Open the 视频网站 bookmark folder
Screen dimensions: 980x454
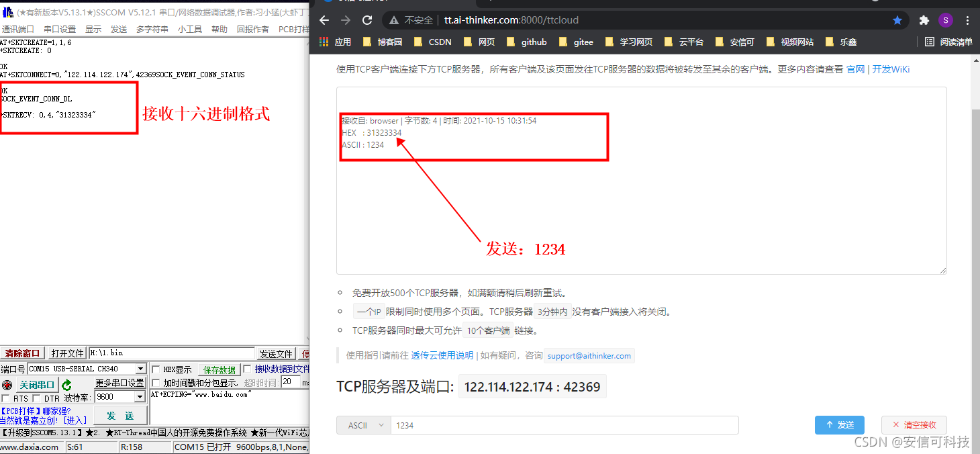click(789, 42)
